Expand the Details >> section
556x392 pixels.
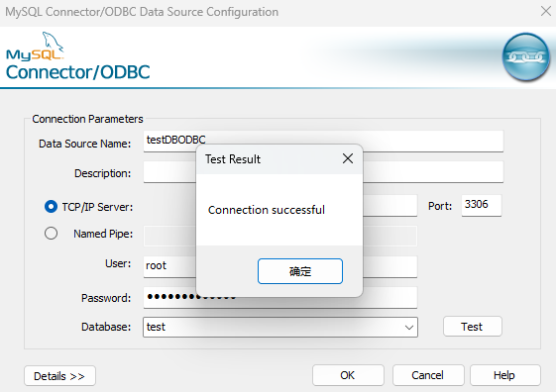(x=59, y=376)
